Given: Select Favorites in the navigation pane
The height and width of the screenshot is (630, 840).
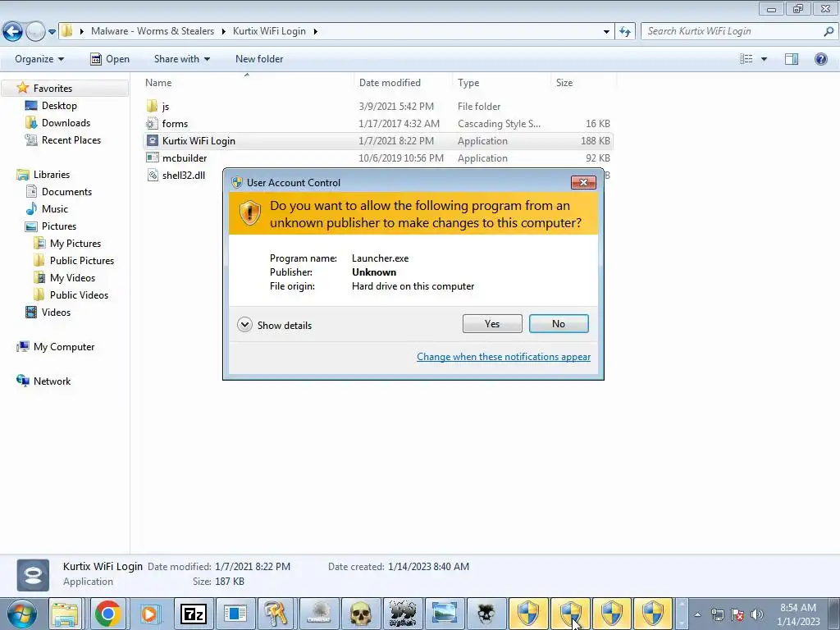Looking at the screenshot, I should (x=52, y=88).
